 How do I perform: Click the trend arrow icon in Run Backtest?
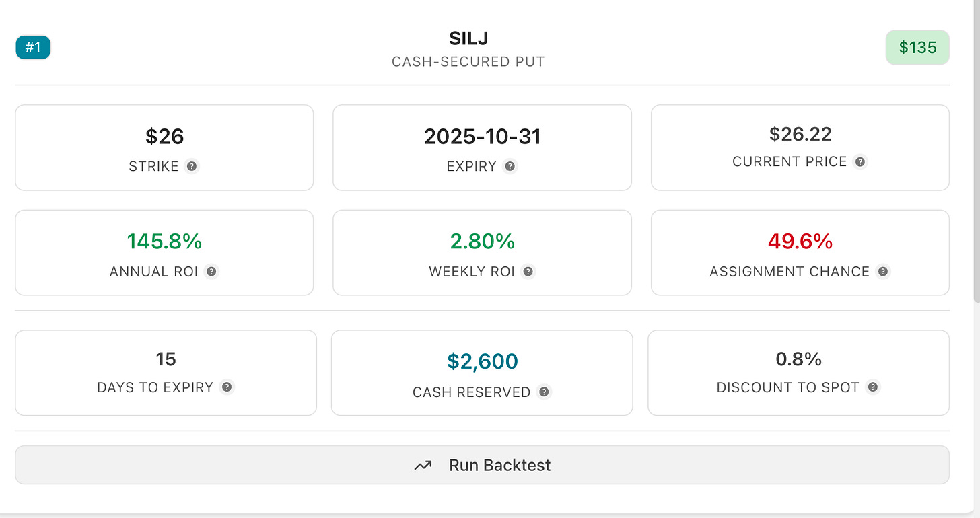[423, 465]
